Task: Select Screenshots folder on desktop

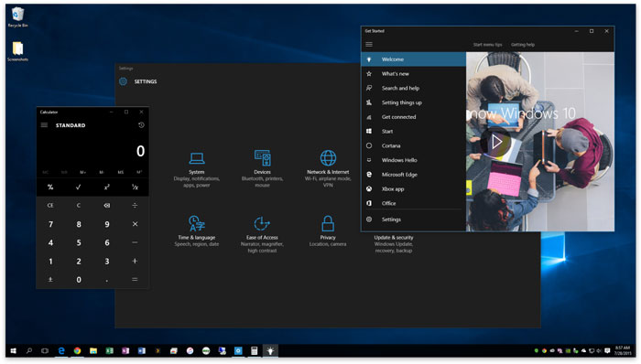Action: point(17,51)
